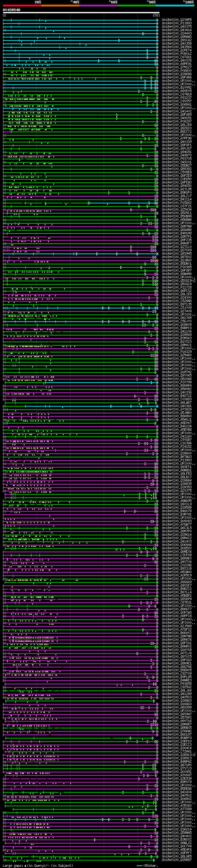Select the UniRef100_Q2PET4 label
Viewport: 197px width, 868px height.
[x=177, y=50]
